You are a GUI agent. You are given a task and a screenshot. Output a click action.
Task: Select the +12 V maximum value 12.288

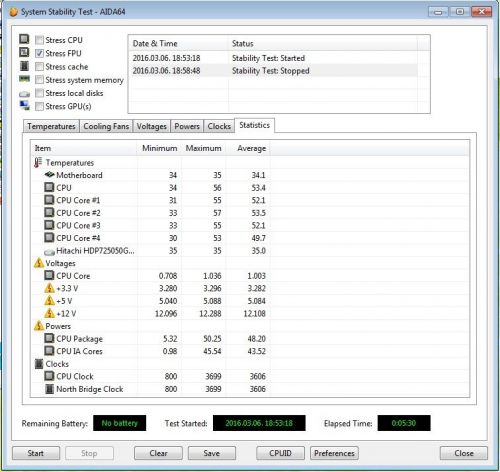[210, 313]
